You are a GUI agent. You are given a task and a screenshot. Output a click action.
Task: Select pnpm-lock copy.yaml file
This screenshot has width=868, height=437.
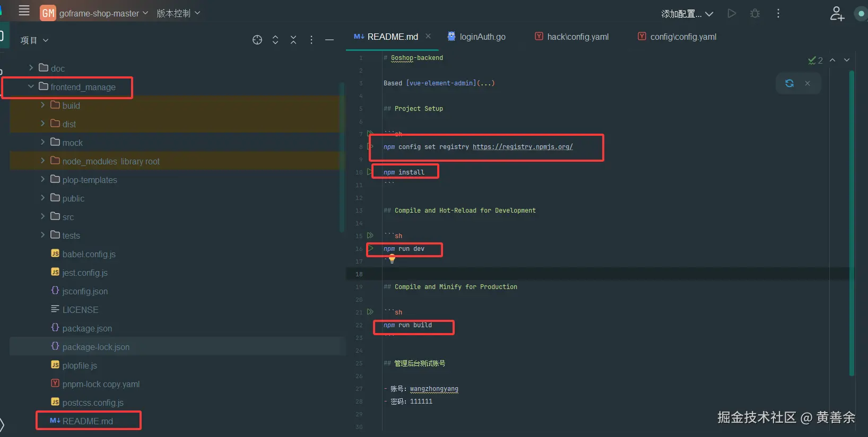95,384
